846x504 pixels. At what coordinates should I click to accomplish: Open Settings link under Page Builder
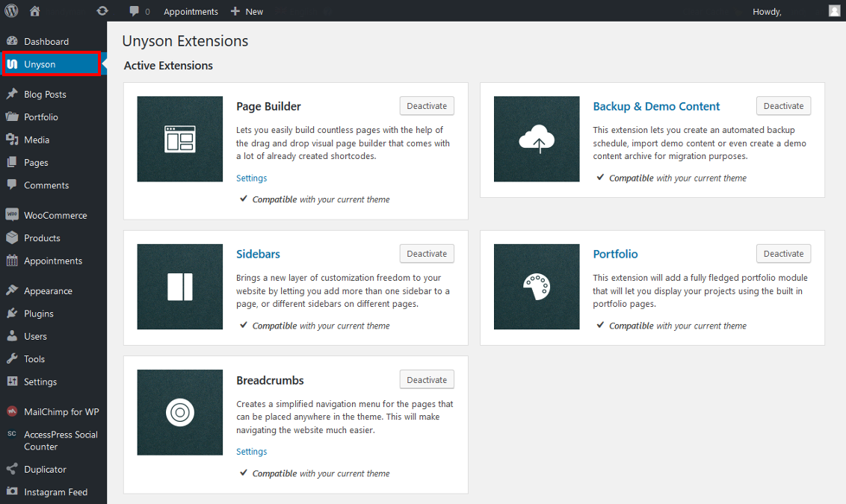coord(251,178)
